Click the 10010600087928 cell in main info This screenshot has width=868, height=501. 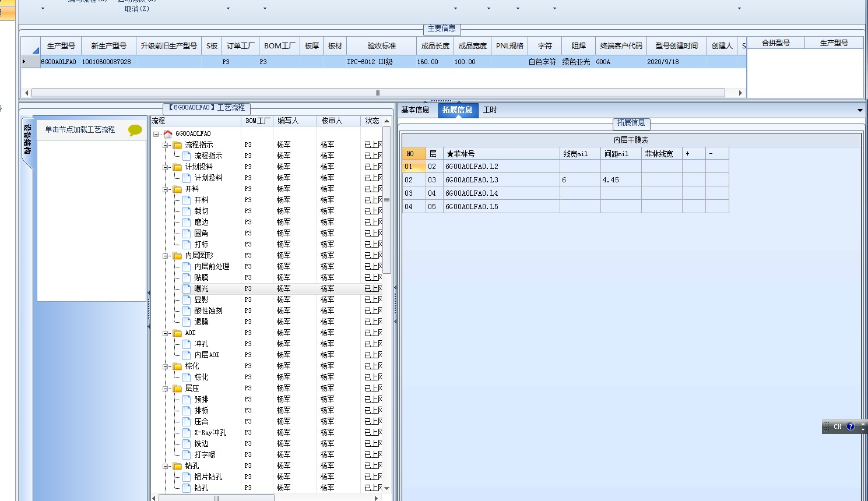[108, 62]
